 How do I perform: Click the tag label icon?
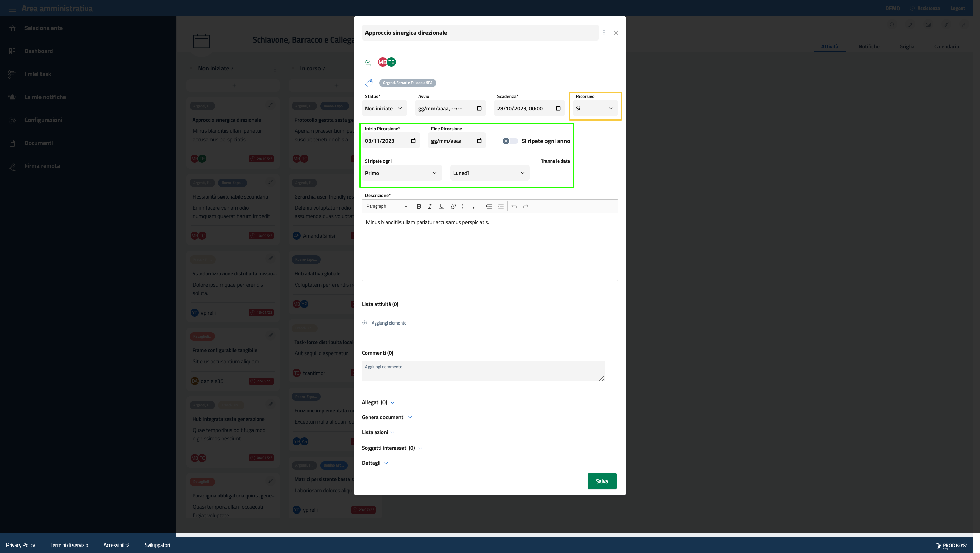coord(369,83)
